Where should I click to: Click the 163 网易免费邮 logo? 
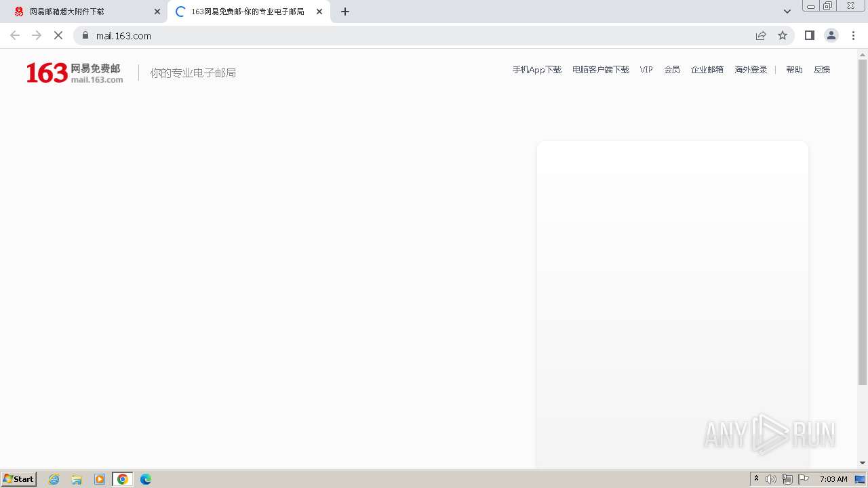tap(75, 73)
